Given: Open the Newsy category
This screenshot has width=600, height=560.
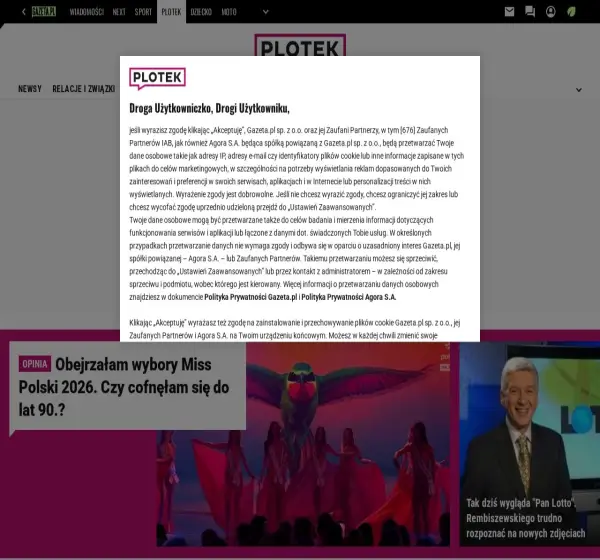Looking at the screenshot, I should tap(30, 89).
